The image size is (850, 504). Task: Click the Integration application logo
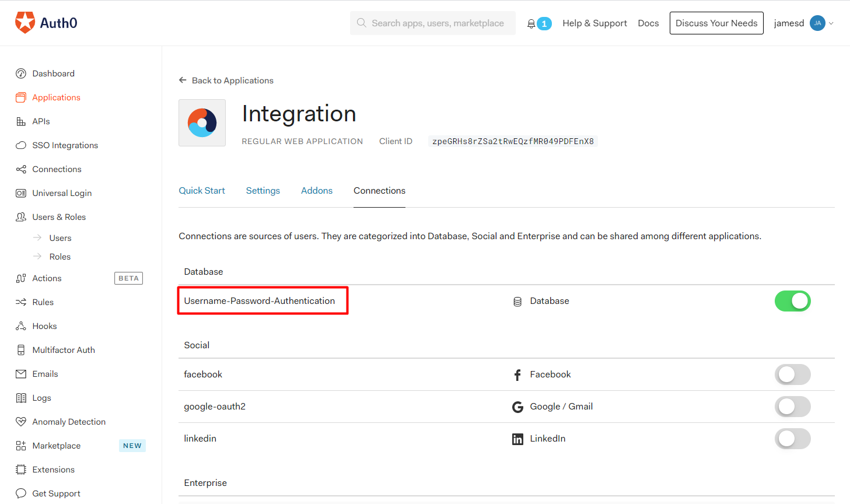coord(202,123)
